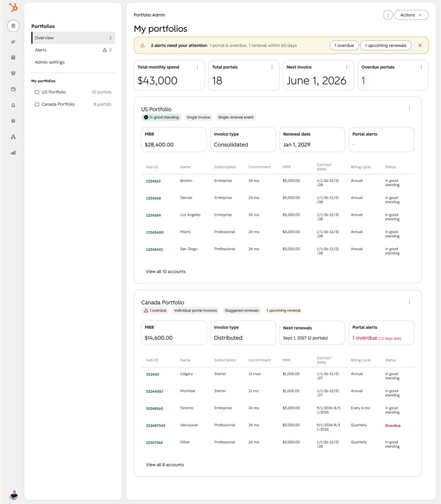Click the 1 overdue banner button
Image resolution: width=441 pixels, height=504 pixels.
344,45
